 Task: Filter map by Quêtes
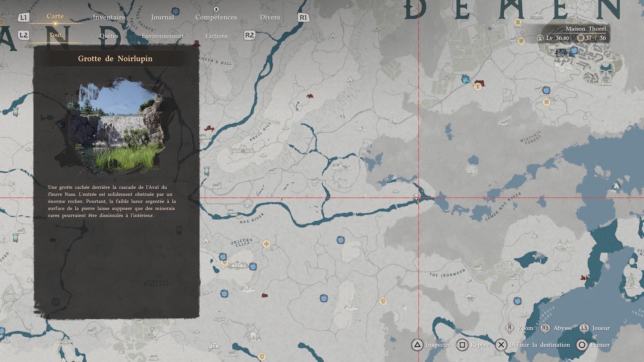pyautogui.click(x=109, y=36)
